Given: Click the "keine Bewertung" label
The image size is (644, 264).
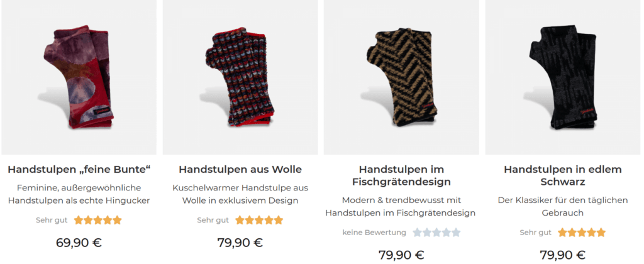Looking at the screenshot, I should tap(374, 233).
